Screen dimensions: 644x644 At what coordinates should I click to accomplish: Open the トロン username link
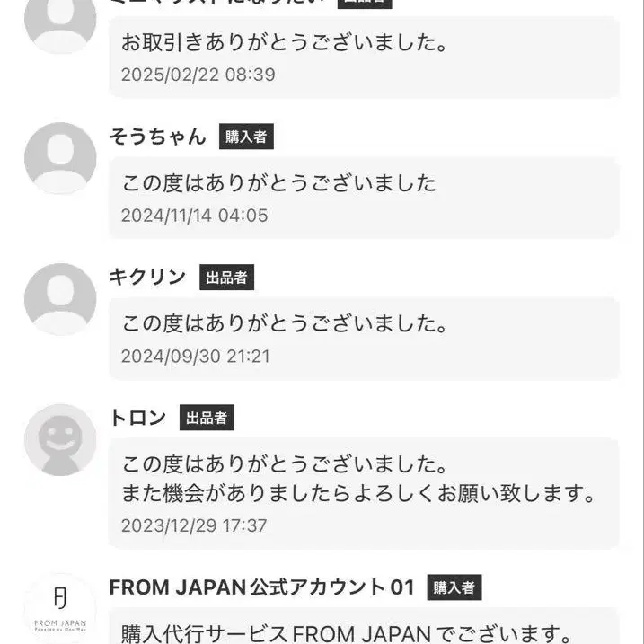137,418
